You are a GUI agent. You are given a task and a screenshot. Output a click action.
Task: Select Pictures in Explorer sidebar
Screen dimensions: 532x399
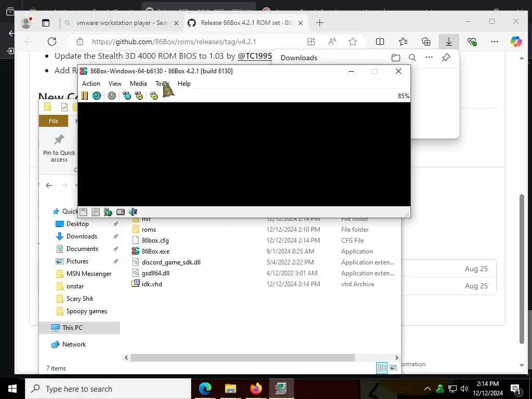tap(77, 261)
